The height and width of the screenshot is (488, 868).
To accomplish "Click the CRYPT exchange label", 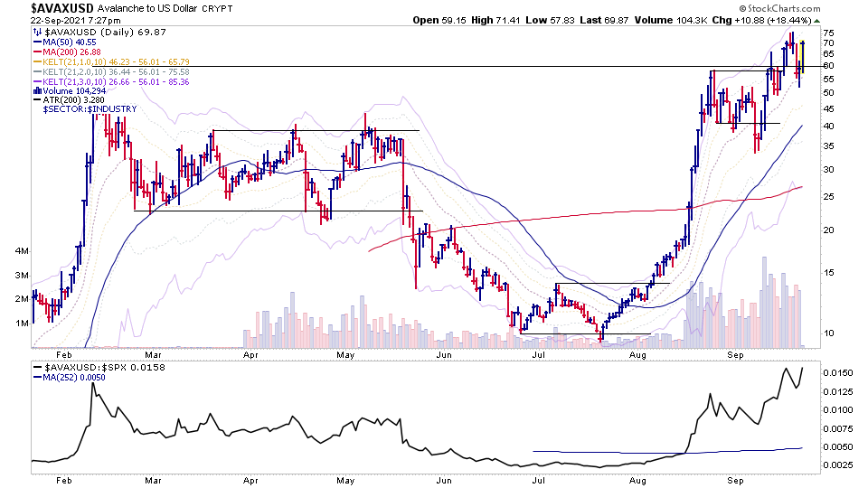I will [x=217, y=9].
